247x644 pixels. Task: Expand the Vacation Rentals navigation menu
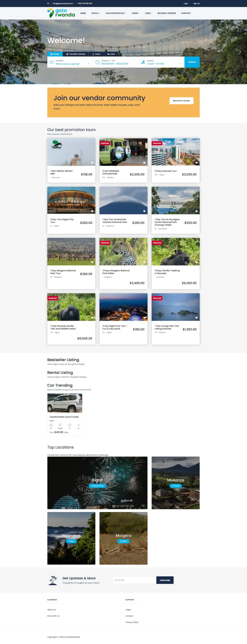[x=116, y=13]
